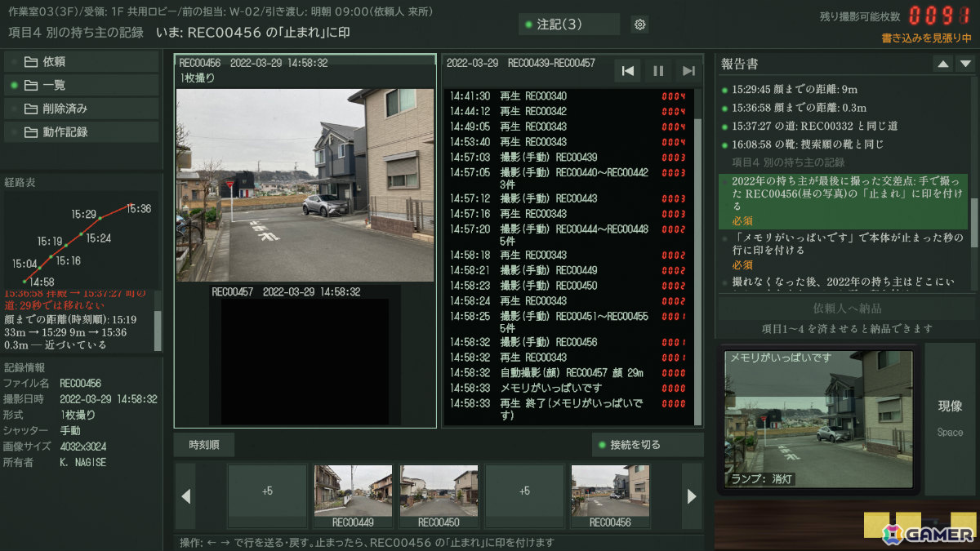Image resolution: width=980 pixels, height=551 pixels.
Task: Jump to the first log entry
Action: click(628, 71)
